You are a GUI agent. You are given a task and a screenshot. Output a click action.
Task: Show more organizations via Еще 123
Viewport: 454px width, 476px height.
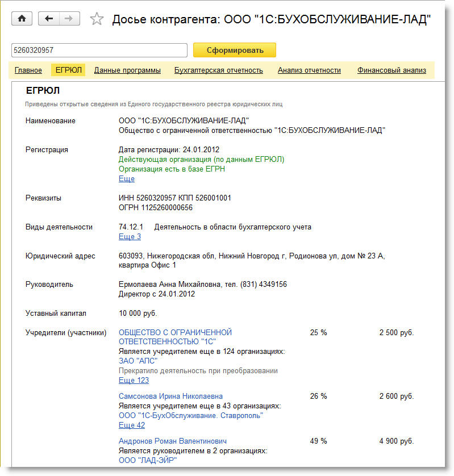(x=134, y=380)
